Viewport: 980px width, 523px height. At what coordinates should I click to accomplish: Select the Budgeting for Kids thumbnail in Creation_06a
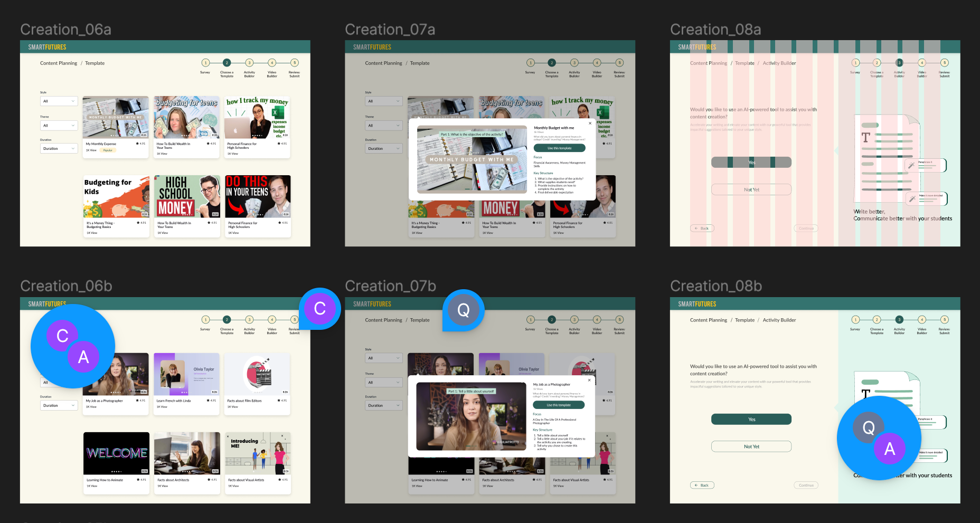(x=116, y=196)
